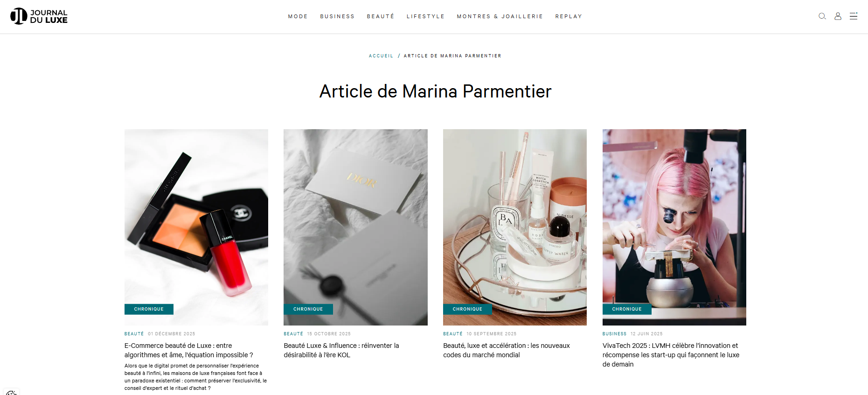
Task: Read 'E-Commerce beauté de Luxe' article title
Action: [189, 350]
